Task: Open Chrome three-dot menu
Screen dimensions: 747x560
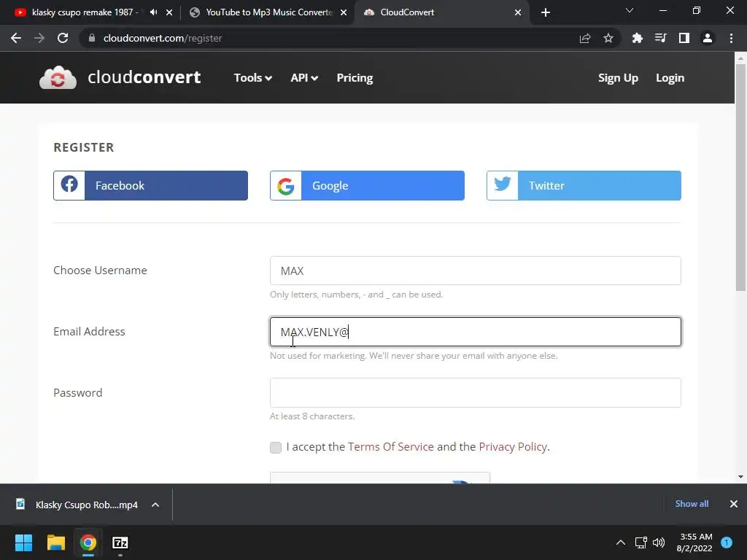Action: click(x=731, y=38)
